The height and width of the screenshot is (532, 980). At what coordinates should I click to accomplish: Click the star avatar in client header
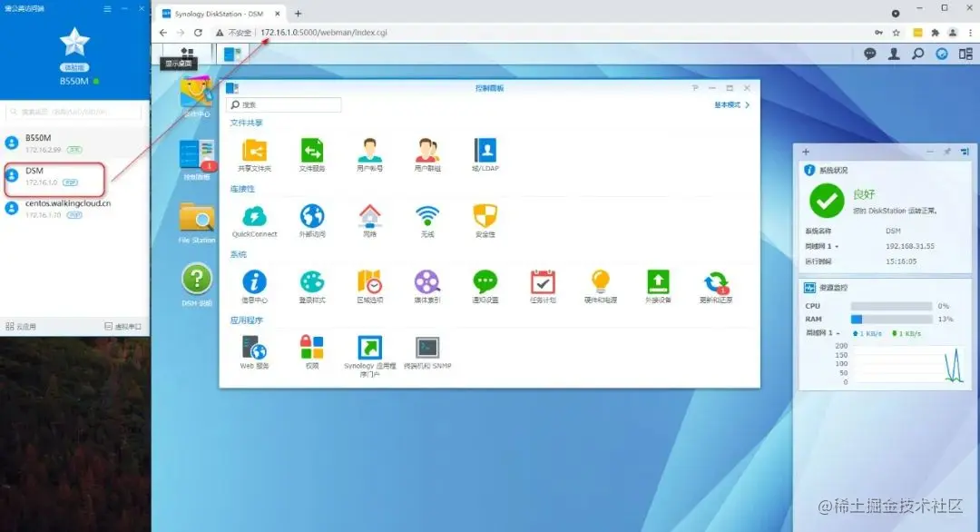click(74, 42)
